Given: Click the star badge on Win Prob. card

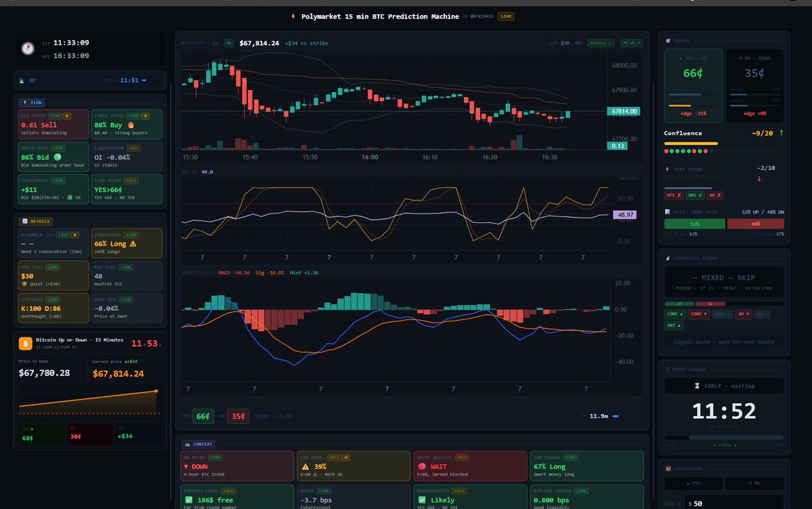Looking at the screenshot, I should pyautogui.click(x=346, y=457).
